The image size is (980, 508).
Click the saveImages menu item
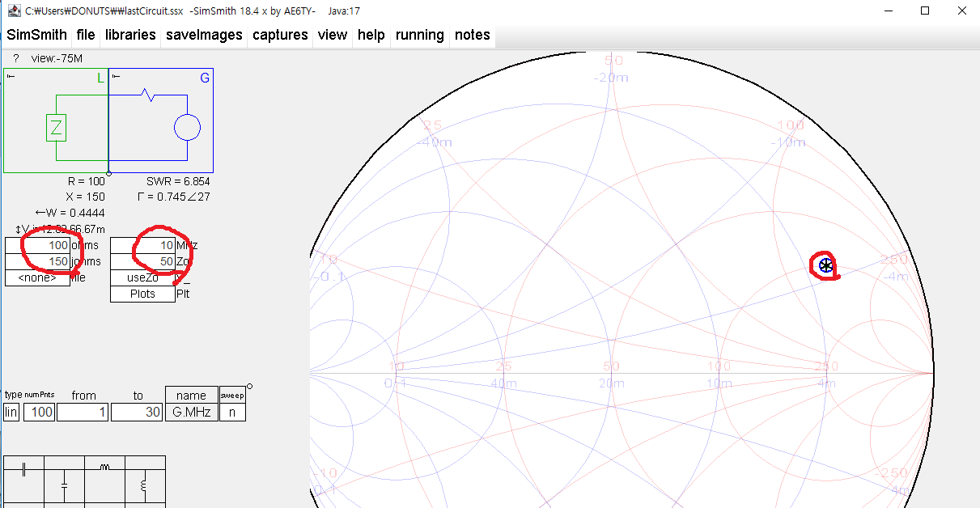(x=204, y=35)
